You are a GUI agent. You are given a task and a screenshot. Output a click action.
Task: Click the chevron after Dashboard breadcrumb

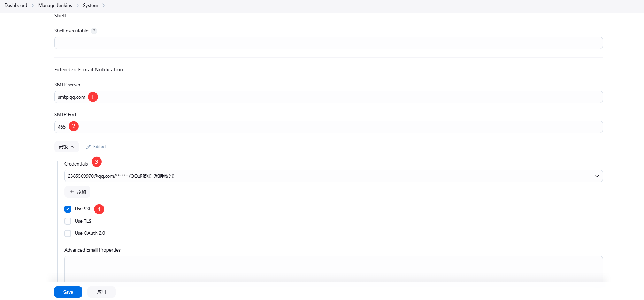pos(33,6)
